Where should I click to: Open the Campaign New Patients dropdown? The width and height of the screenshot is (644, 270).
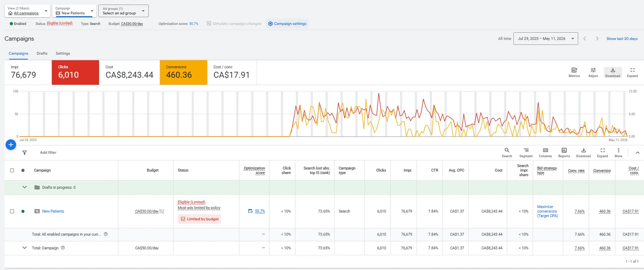pos(74,11)
